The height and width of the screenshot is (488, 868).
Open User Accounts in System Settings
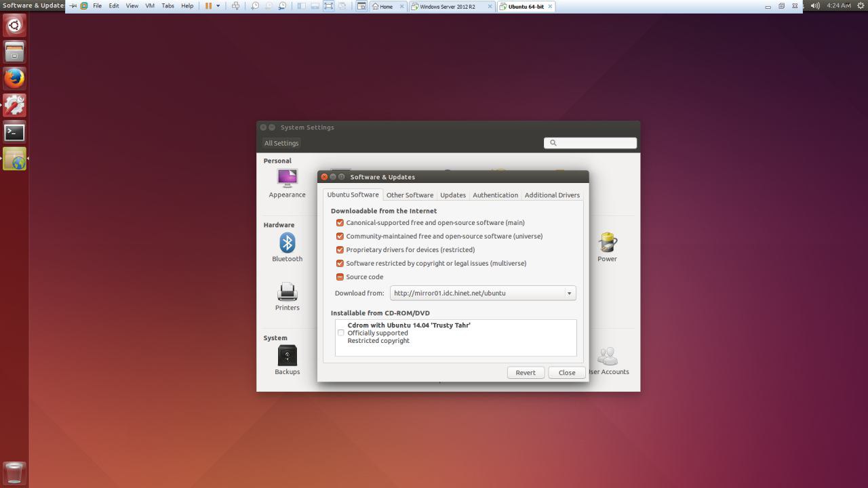pos(608,361)
